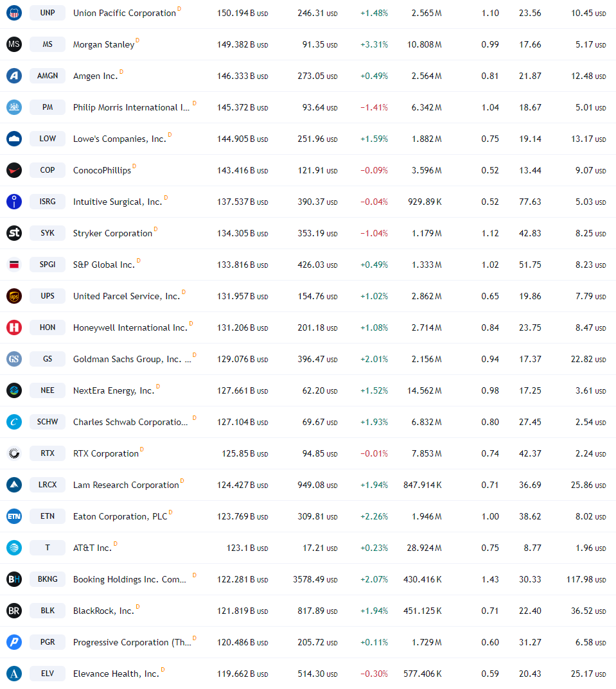Screen dimensions: 616x689
Task: Click the BlackRock BR logo icon
Action: coord(14,611)
